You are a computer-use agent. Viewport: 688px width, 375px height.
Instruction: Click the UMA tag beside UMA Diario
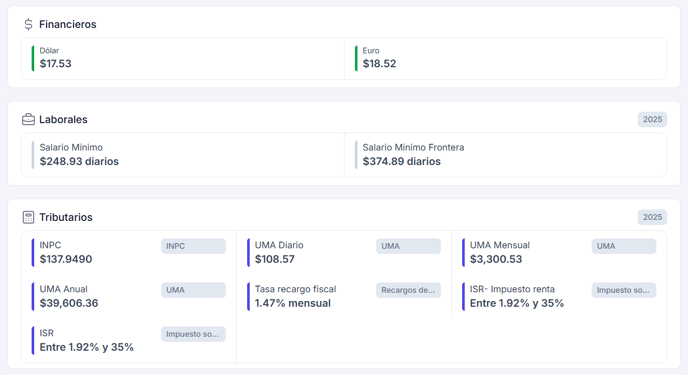pos(408,246)
